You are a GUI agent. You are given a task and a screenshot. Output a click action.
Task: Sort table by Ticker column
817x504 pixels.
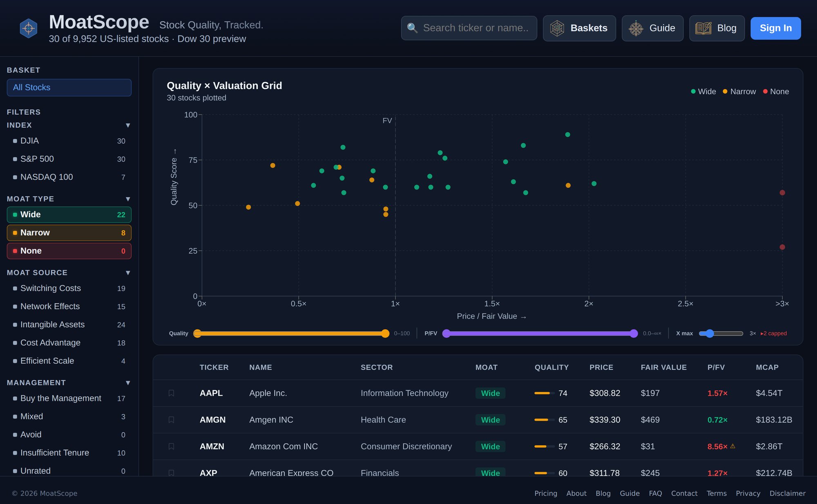click(214, 367)
